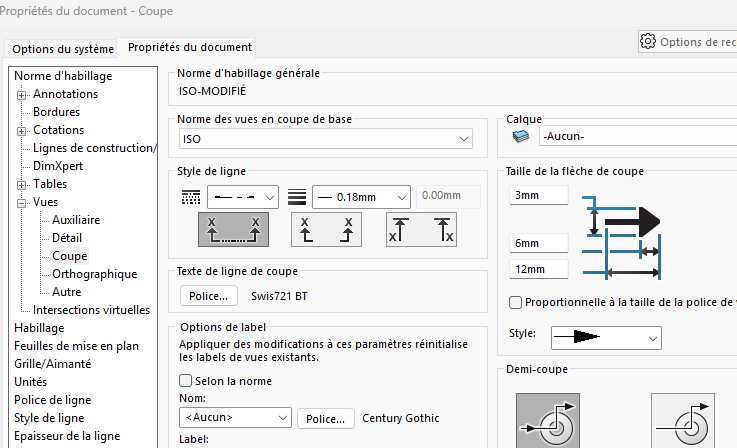Image resolution: width=737 pixels, height=448 pixels.
Task: Click the line pattern icon in Style de ligne
Action: point(190,196)
